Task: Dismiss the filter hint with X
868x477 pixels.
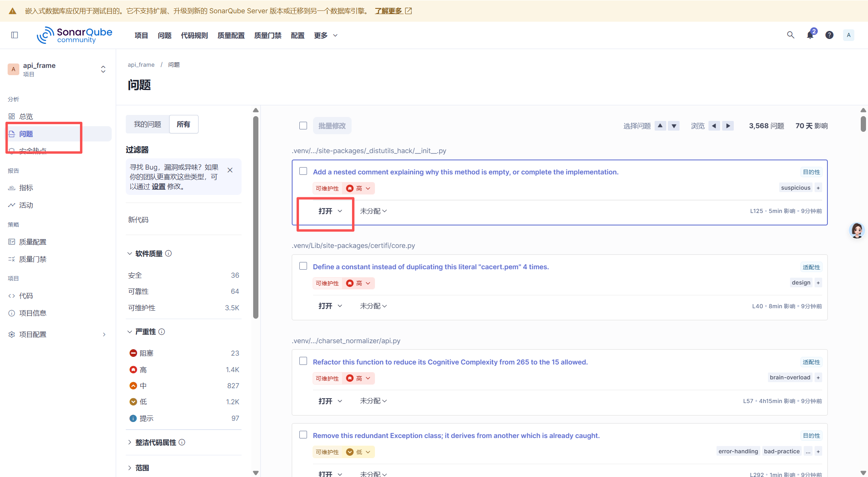Action: click(230, 170)
